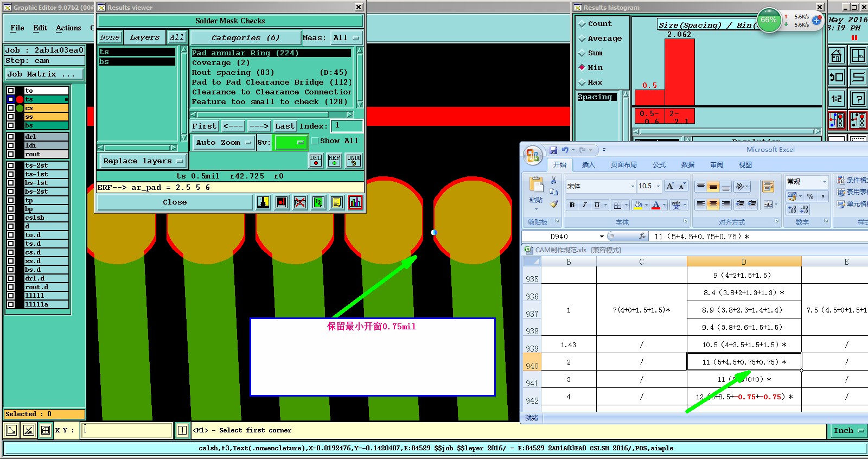Open the Excel number format dropdown
The width and height of the screenshot is (868, 459).
pyautogui.click(x=825, y=182)
